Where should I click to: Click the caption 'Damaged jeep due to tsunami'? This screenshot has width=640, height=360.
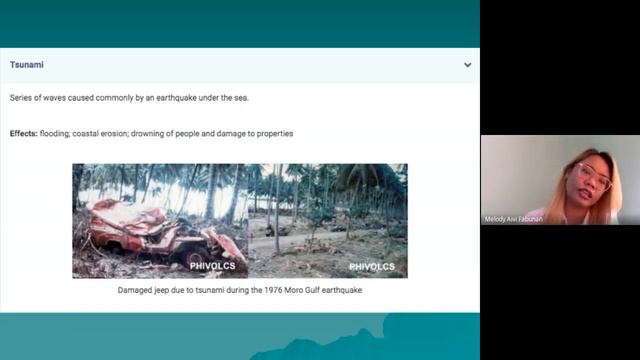tap(240, 290)
